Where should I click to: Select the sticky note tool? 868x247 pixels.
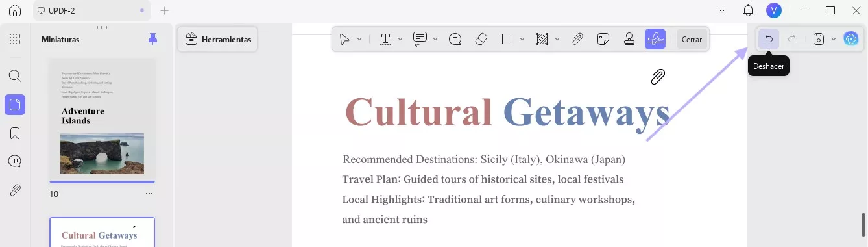coord(455,39)
